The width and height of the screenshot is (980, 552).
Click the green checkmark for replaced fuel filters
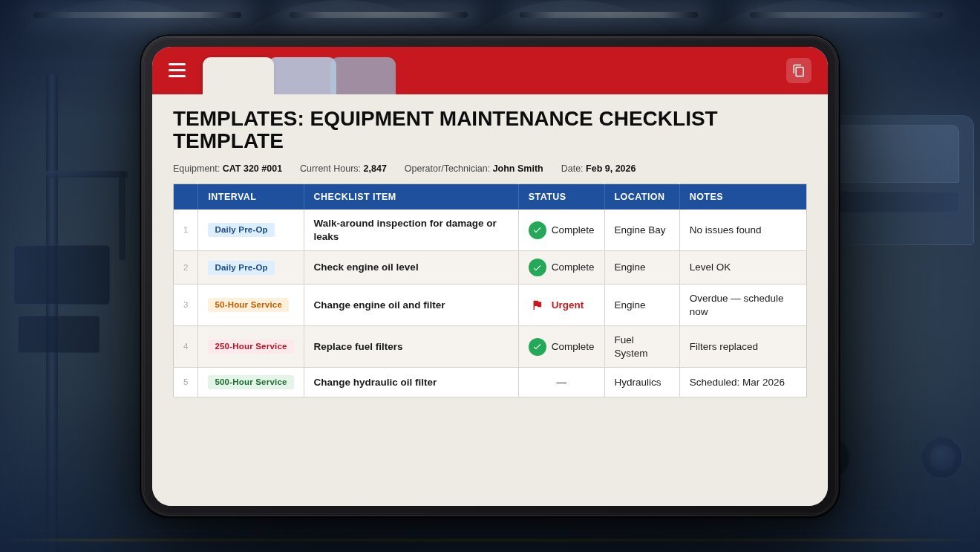point(537,347)
